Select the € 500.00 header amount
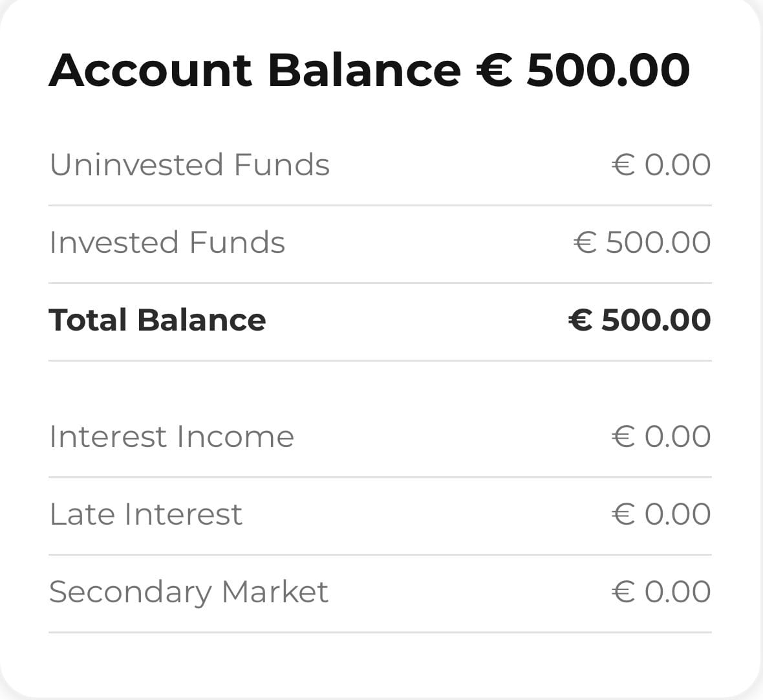 [x=583, y=71]
